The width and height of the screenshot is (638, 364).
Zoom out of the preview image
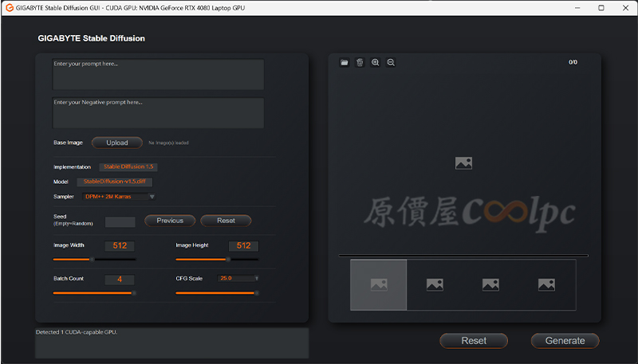391,62
